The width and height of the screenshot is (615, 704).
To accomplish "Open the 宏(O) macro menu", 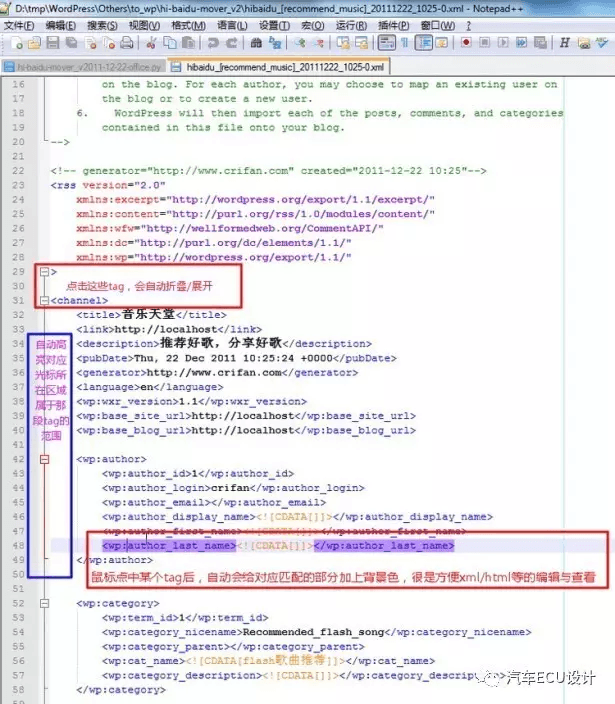I will (313, 26).
